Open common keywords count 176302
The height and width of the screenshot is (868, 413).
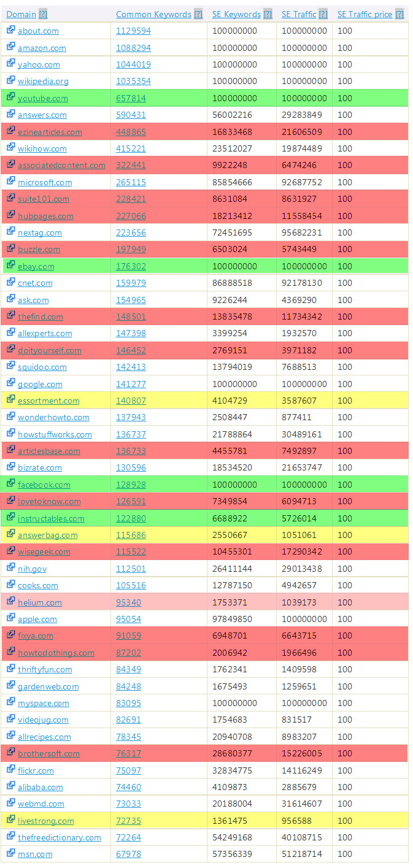tap(131, 266)
